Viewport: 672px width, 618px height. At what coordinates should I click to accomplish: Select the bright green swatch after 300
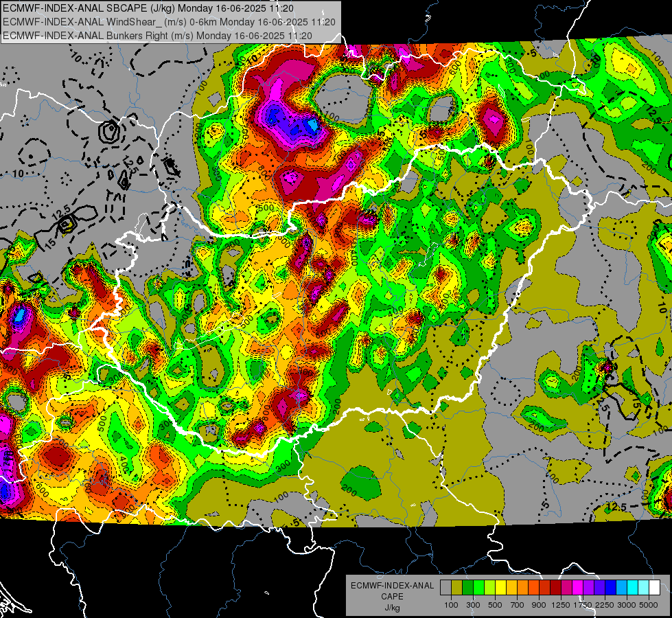click(478, 588)
